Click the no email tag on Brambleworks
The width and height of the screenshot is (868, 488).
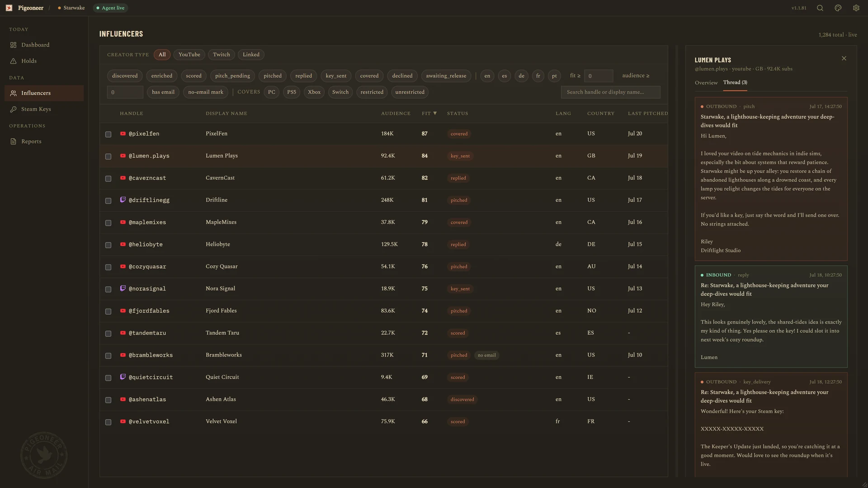[486, 355]
